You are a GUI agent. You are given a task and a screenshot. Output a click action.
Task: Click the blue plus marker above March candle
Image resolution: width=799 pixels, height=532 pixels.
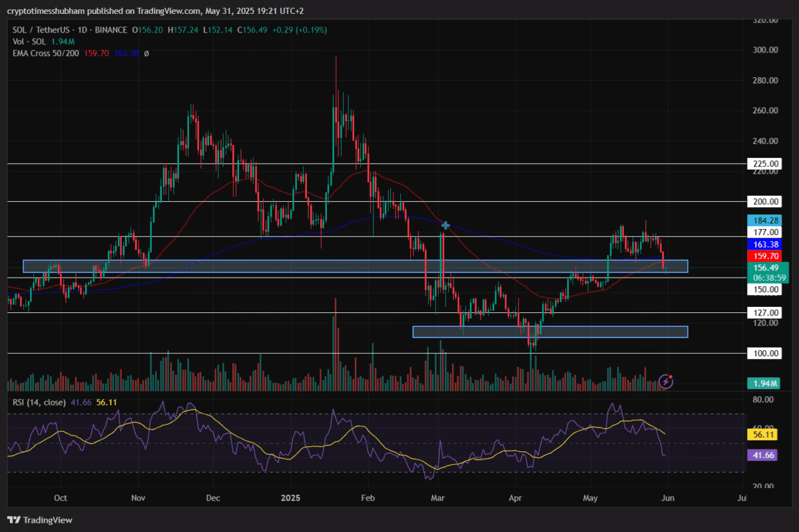[x=445, y=226]
